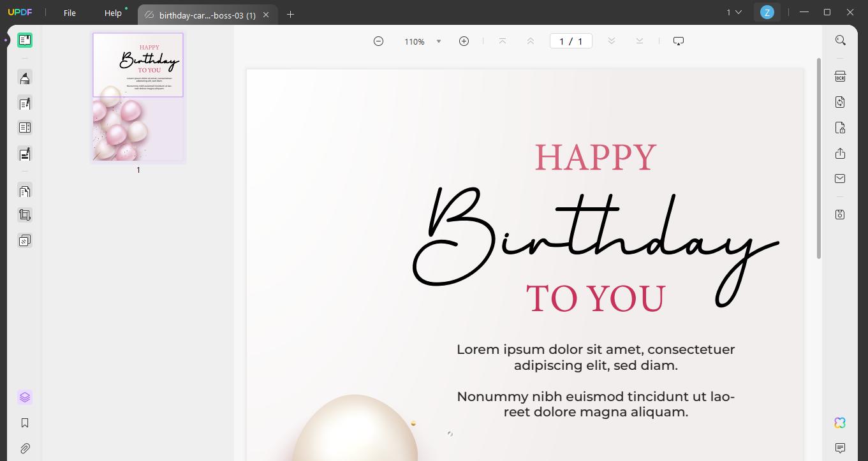Viewport: 868px width, 461px height.
Task: Click the vertical scrollbar of the document
Action: pyautogui.click(x=819, y=159)
